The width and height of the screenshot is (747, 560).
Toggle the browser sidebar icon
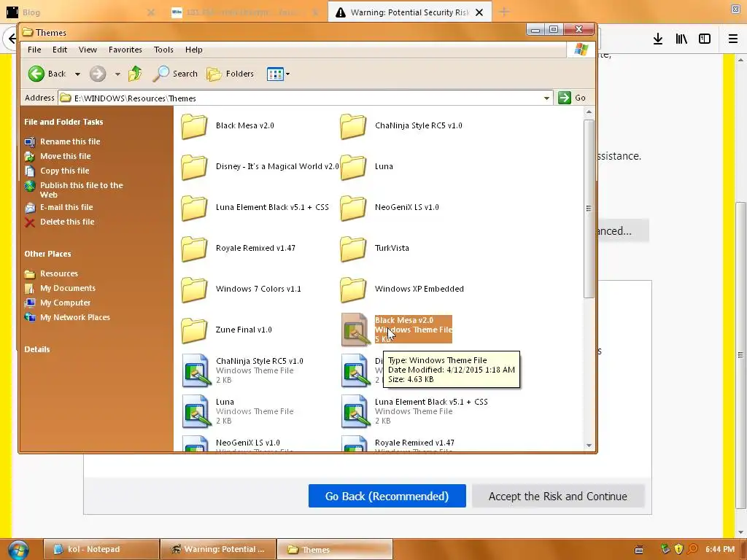705,39
